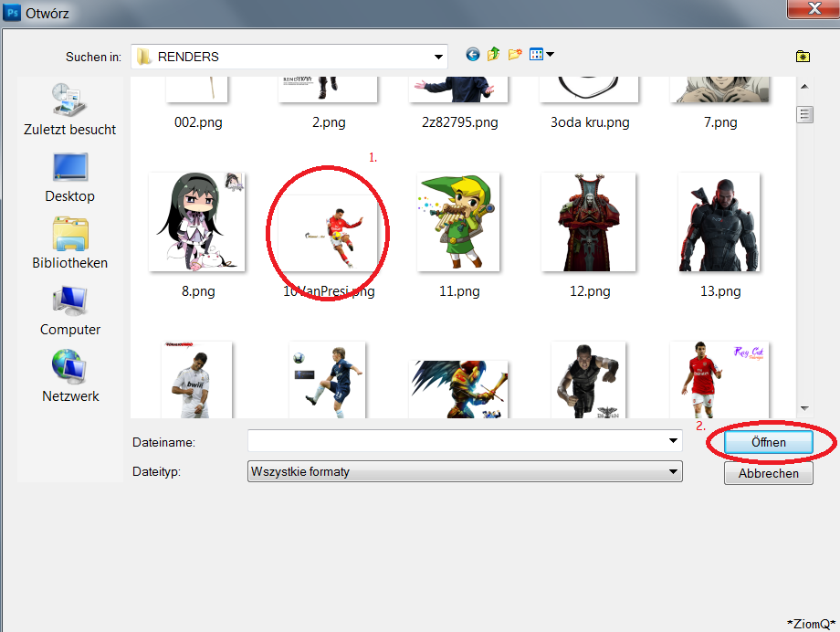Click into the Dateiname text field
The image size is (840, 632).
[457, 441]
